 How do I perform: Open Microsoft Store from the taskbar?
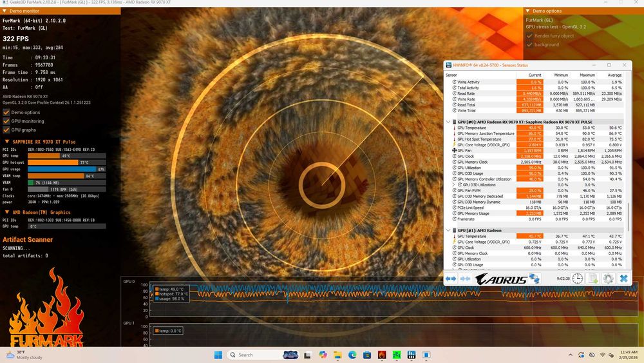367,355
